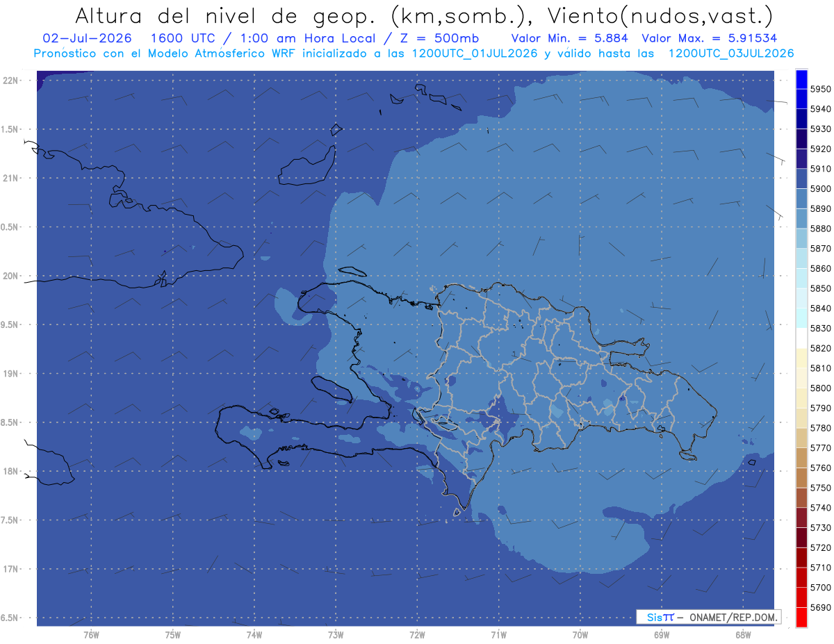
Task: Click the '9.5N' latitude axis label
Action: [10, 325]
